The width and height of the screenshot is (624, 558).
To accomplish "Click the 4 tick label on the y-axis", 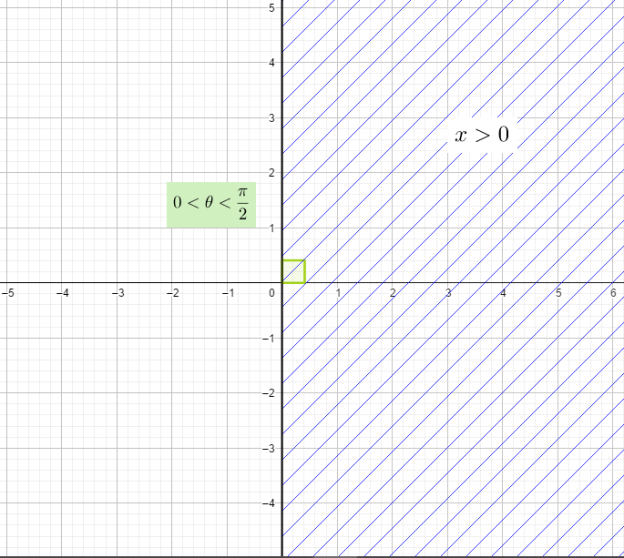I will click(x=272, y=63).
